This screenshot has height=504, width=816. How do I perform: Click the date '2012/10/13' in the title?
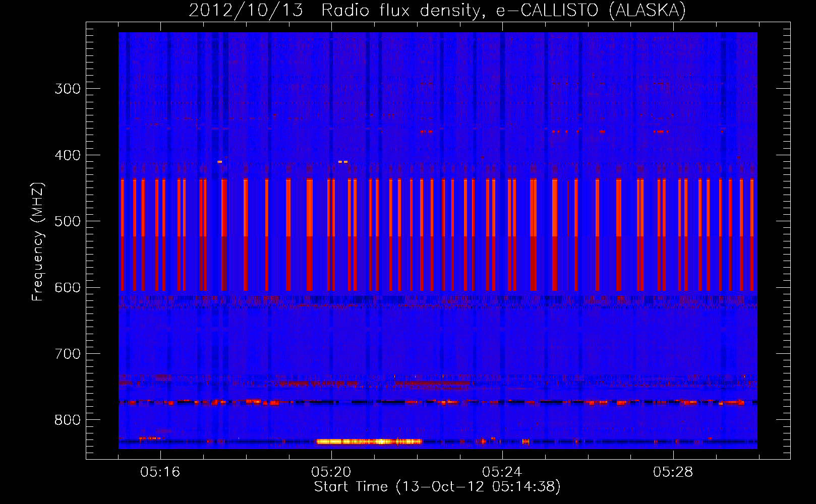click(246, 10)
